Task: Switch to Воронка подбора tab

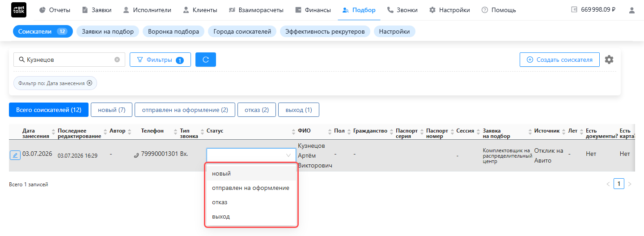Action: (x=174, y=31)
